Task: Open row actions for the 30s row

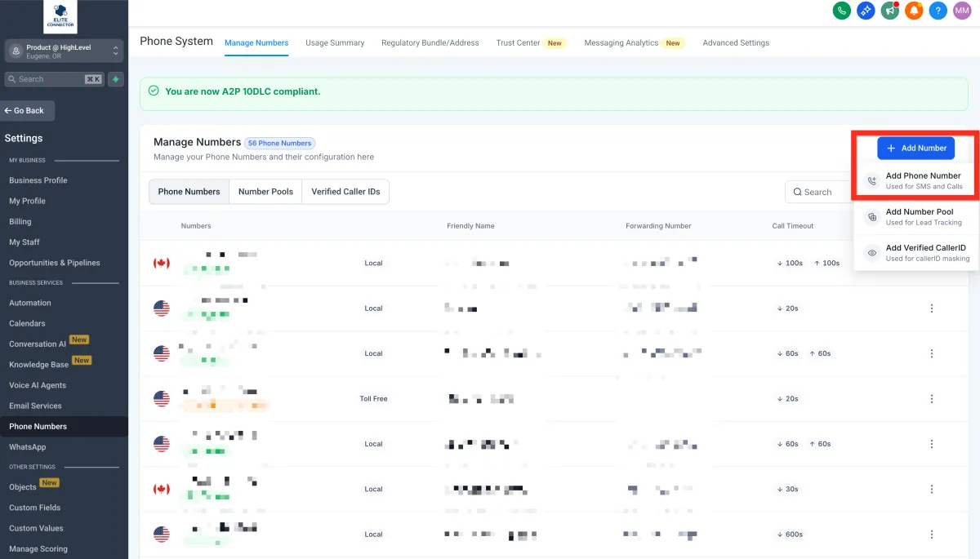Action: (x=932, y=489)
